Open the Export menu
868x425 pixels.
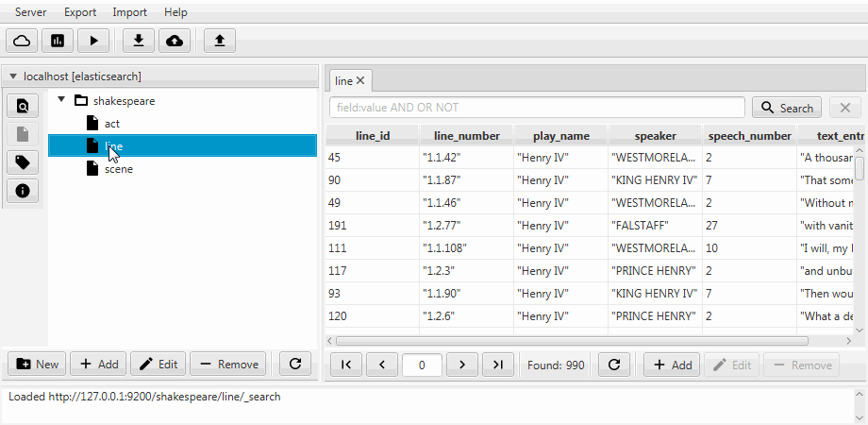(x=79, y=12)
